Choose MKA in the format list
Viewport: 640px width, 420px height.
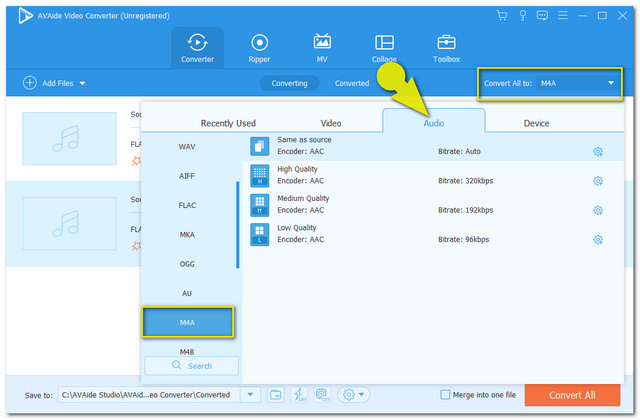[x=187, y=235]
